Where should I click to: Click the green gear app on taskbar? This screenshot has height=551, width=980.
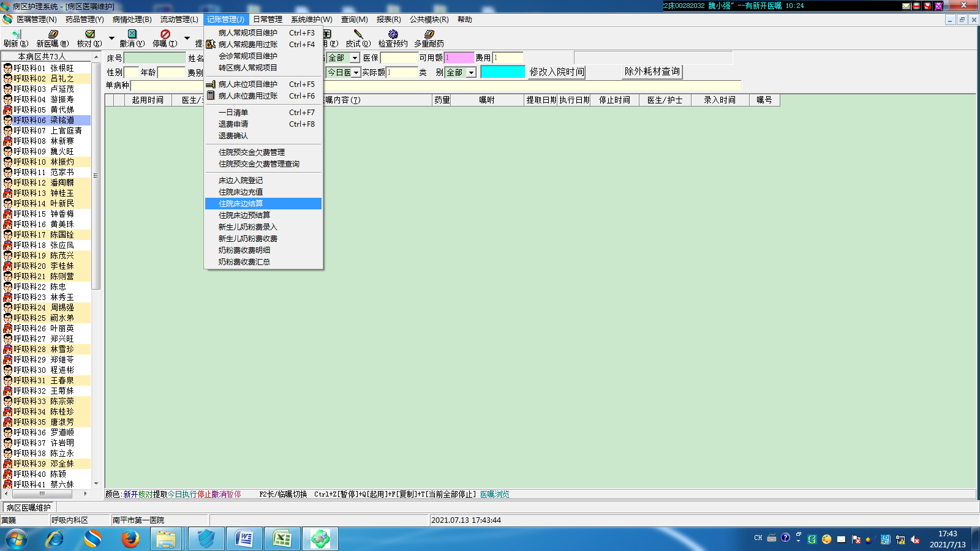[x=320, y=539]
